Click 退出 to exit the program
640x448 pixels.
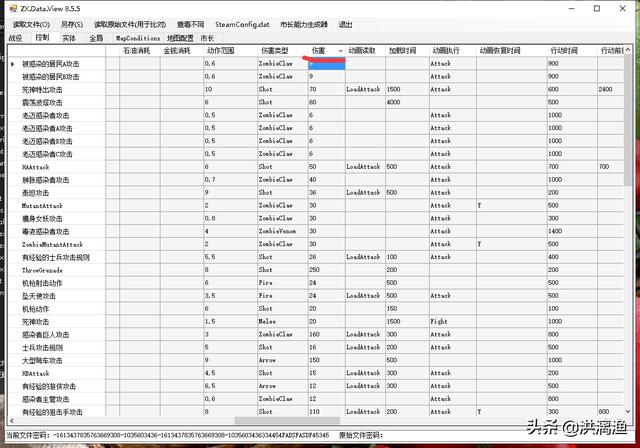345,24
